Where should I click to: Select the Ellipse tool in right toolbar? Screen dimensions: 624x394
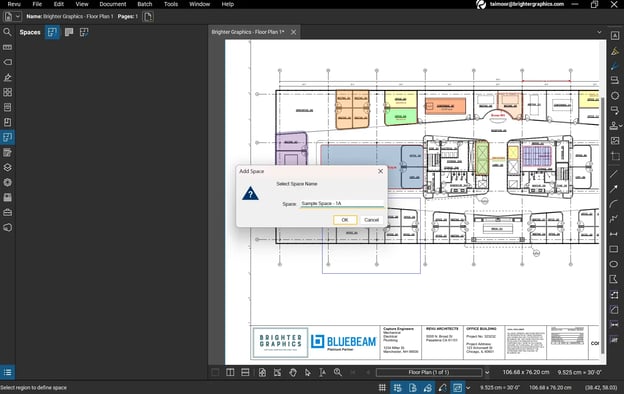pos(614,264)
